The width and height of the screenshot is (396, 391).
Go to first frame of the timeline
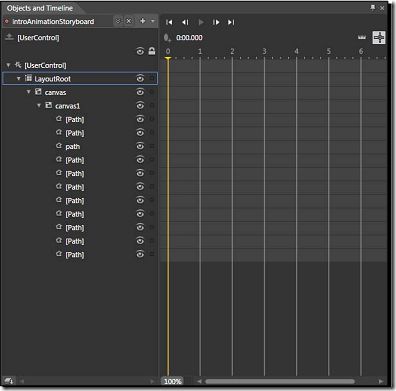pyautogui.click(x=169, y=22)
